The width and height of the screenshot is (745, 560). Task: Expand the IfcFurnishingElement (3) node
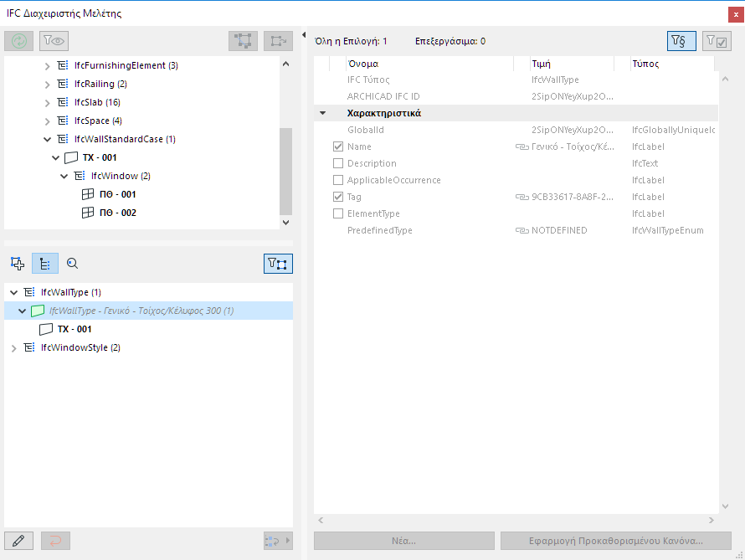click(47, 66)
